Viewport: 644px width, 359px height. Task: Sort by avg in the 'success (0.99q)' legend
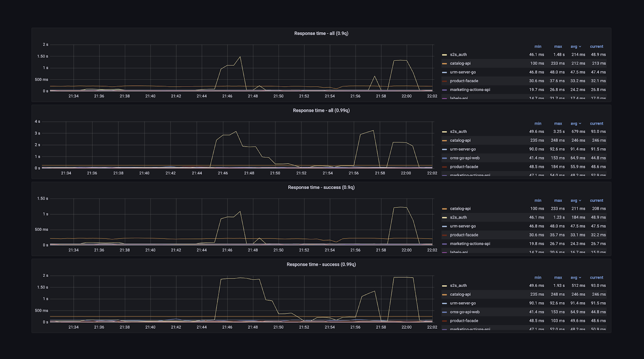(x=576, y=278)
